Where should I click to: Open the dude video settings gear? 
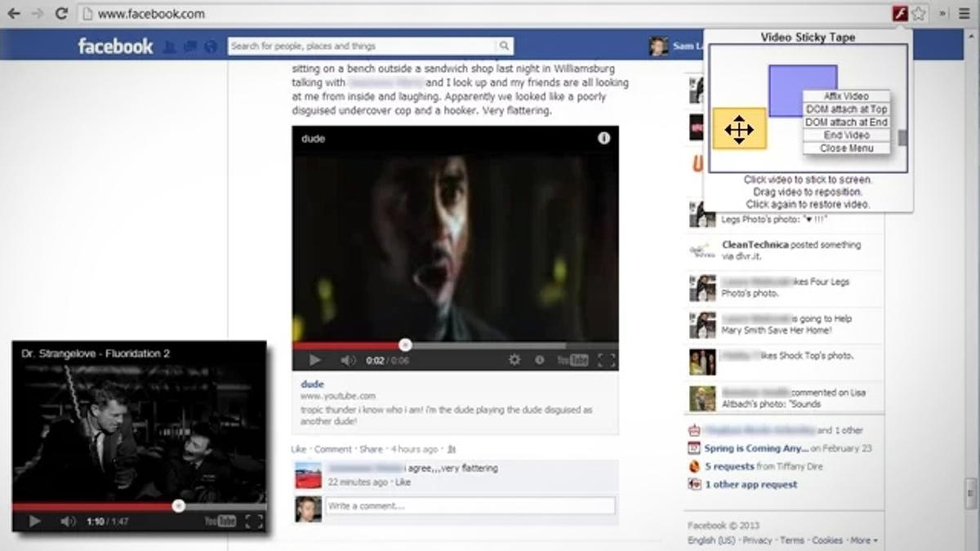coord(514,360)
